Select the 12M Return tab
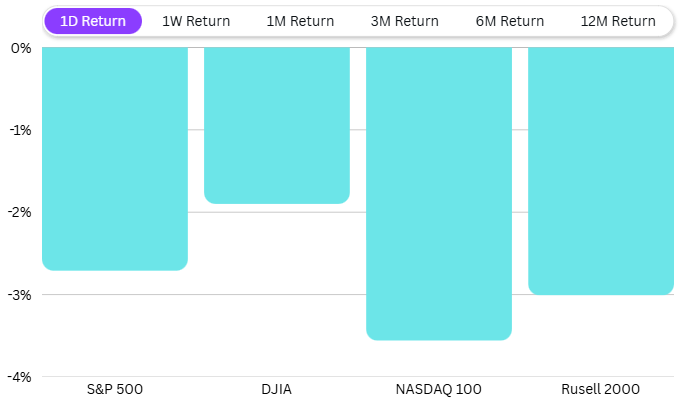682x407 pixels. [618, 21]
